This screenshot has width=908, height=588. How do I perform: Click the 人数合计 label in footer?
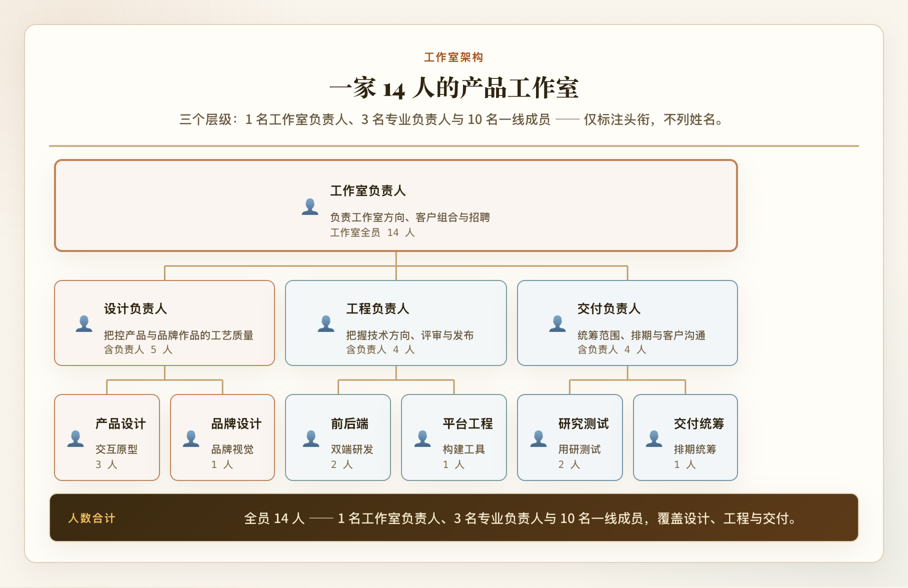pos(92,518)
